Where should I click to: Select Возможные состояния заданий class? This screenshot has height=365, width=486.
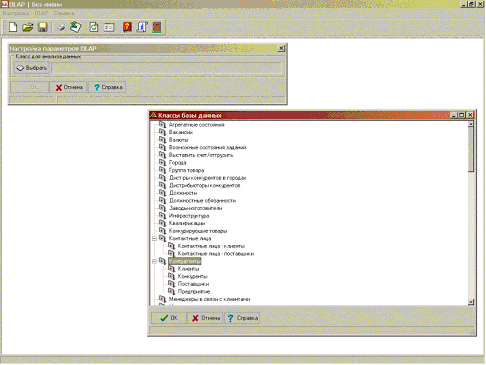point(207,147)
